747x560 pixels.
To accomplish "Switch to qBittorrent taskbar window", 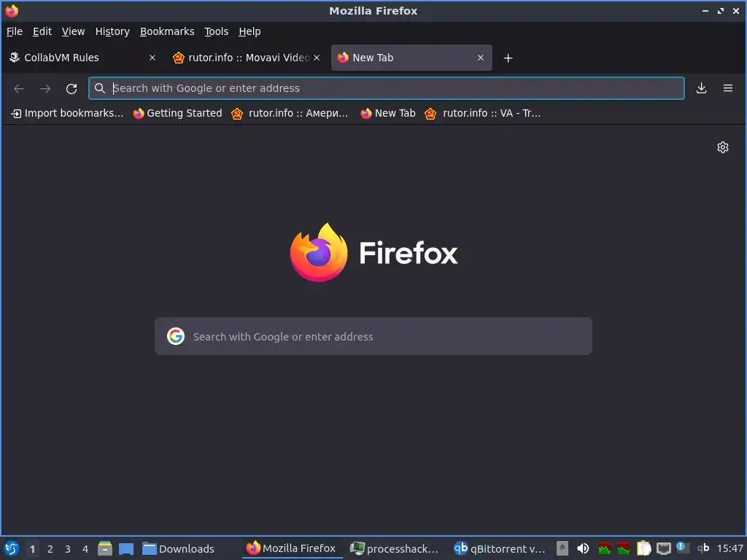I will pos(499,548).
